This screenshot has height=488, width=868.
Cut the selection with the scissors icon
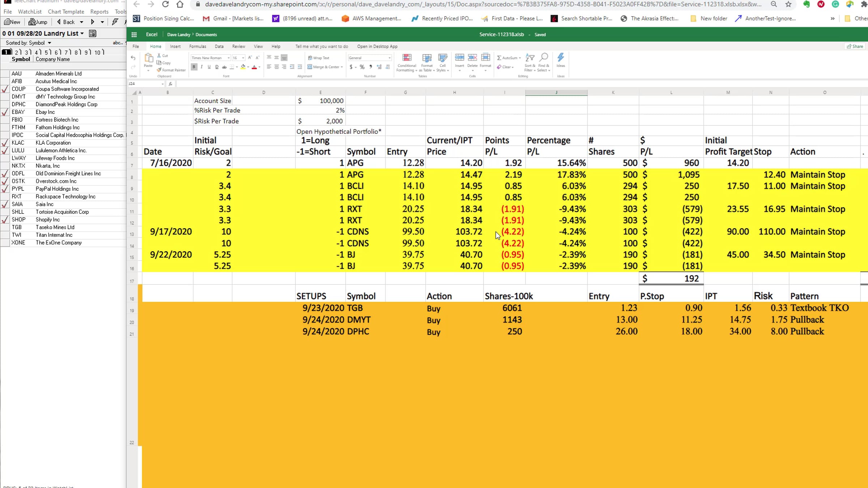[x=159, y=56]
